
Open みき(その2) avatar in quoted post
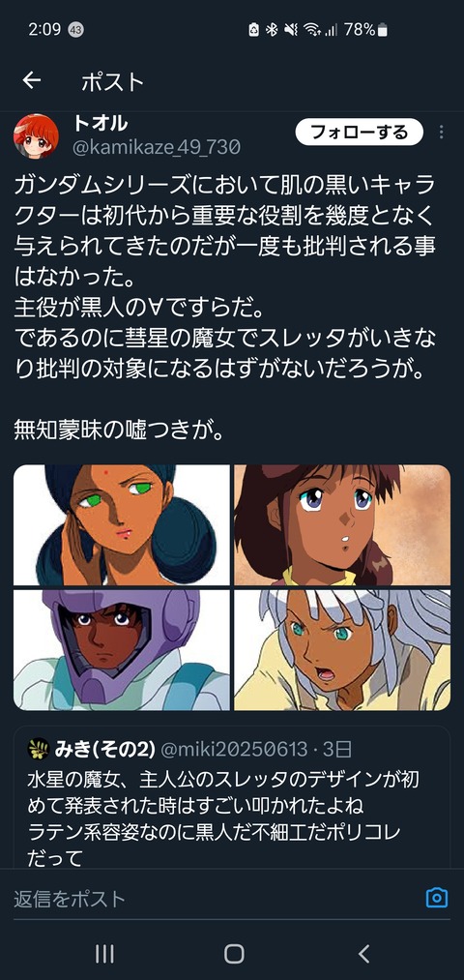point(39,748)
